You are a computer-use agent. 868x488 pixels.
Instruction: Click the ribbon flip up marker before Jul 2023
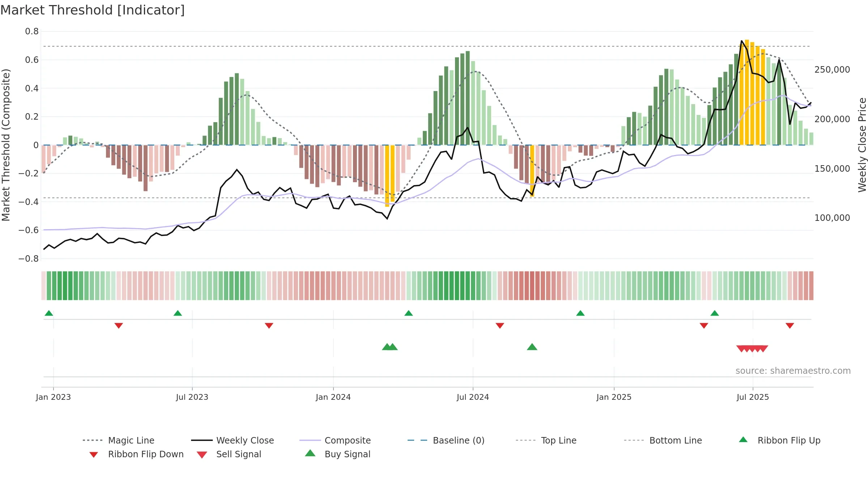(178, 313)
